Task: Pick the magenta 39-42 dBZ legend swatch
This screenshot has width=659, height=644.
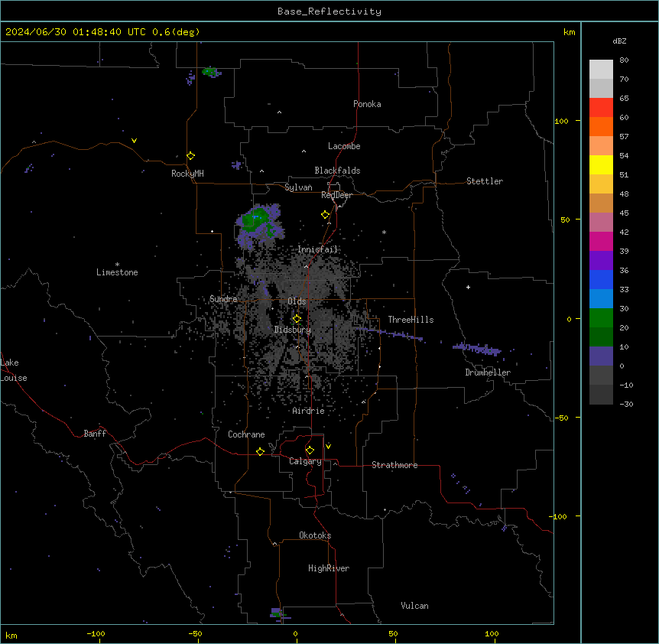Action: [601, 241]
